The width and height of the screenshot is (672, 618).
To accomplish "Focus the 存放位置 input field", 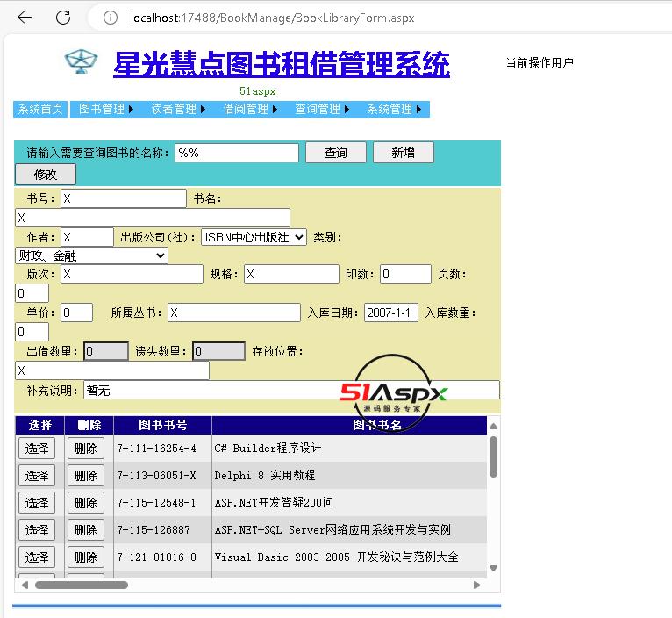I will pos(112,370).
